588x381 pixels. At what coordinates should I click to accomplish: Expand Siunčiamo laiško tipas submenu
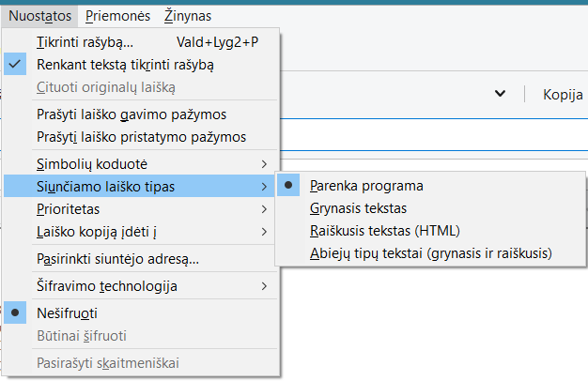(105, 187)
